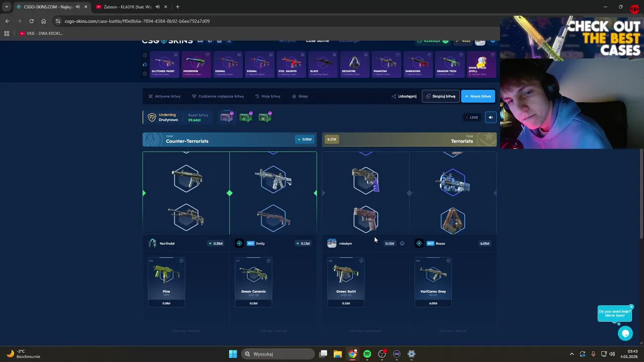Click Norfindel player avatar
This screenshot has height=362, width=644.
[x=152, y=243]
